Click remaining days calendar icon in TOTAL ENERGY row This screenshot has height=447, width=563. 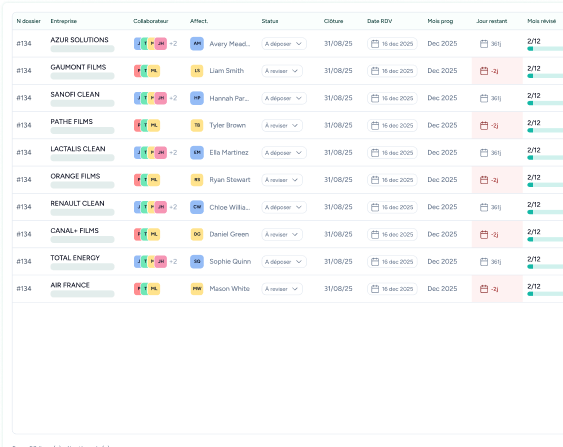coord(484,261)
